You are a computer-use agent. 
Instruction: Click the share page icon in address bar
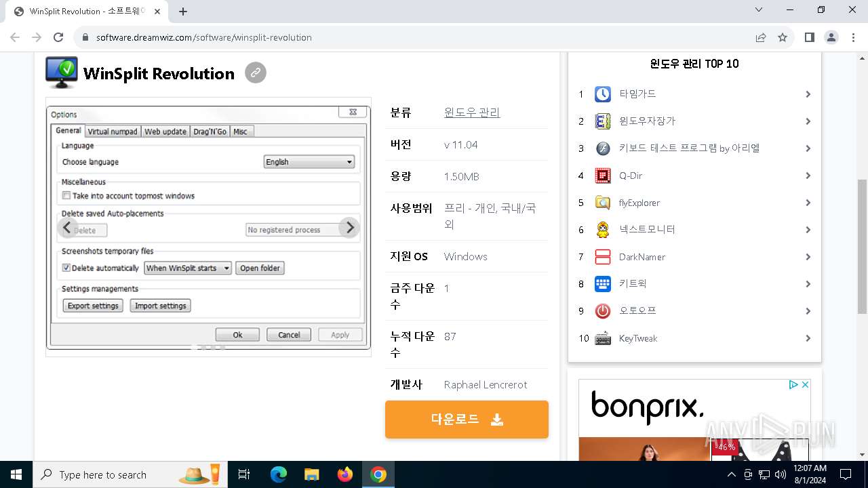coord(761,37)
